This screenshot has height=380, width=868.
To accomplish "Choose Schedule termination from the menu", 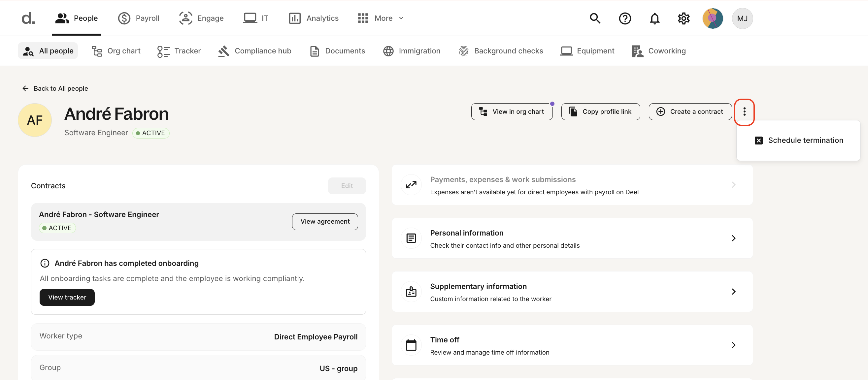I will (x=799, y=141).
